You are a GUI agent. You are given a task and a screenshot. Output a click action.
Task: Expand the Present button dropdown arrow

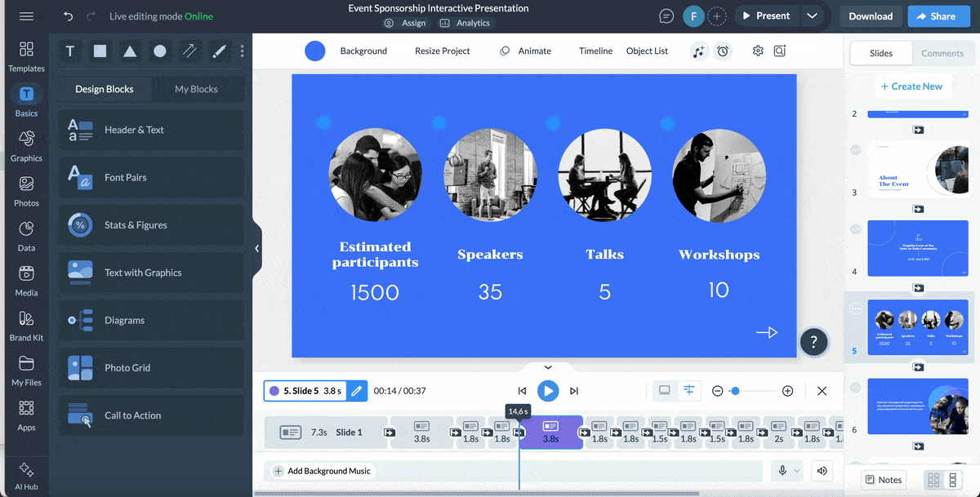812,15
